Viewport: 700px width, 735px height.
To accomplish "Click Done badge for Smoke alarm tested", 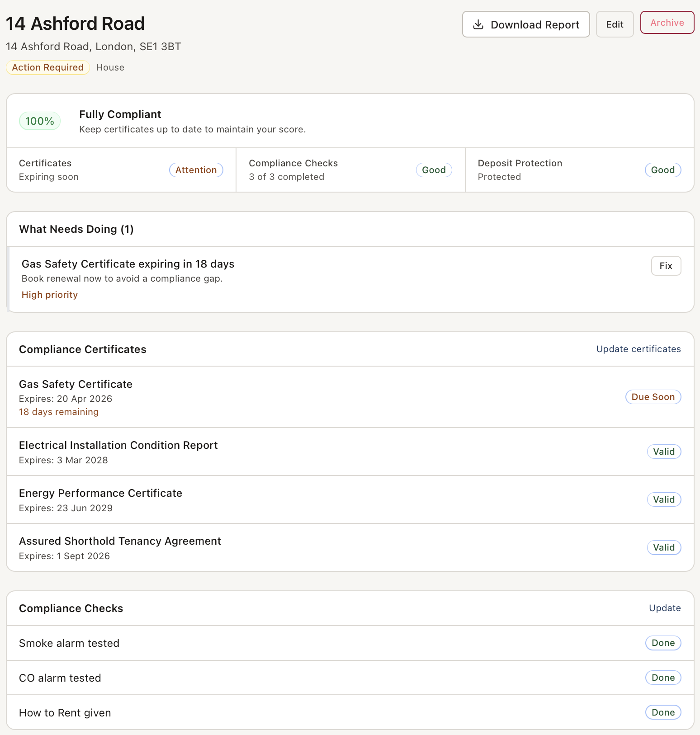I will pos(663,643).
